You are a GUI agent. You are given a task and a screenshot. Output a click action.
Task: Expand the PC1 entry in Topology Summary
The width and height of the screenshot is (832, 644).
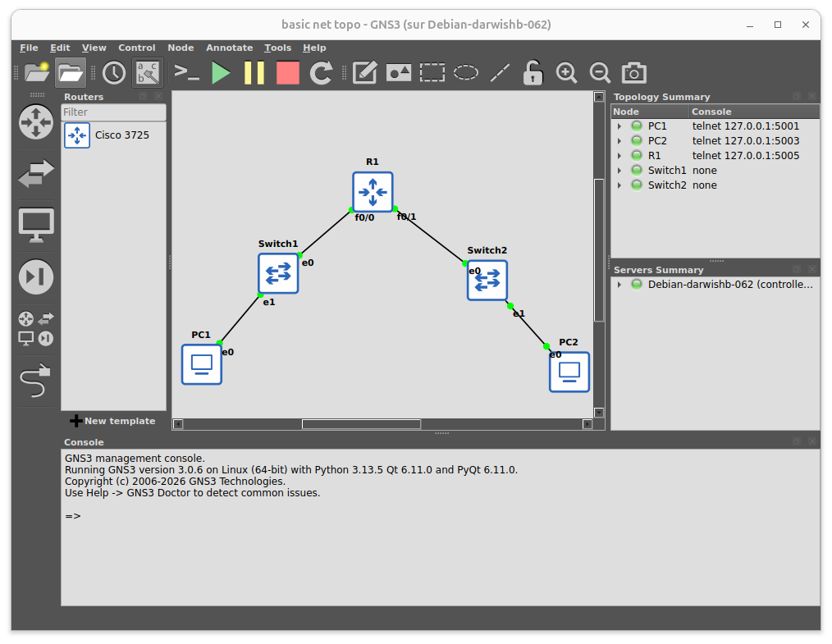[x=619, y=126]
